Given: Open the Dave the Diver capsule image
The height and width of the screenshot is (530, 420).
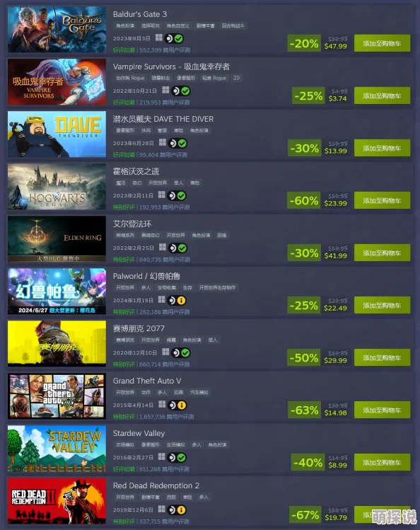Looking at the screenshot, I should coord(57,134).
